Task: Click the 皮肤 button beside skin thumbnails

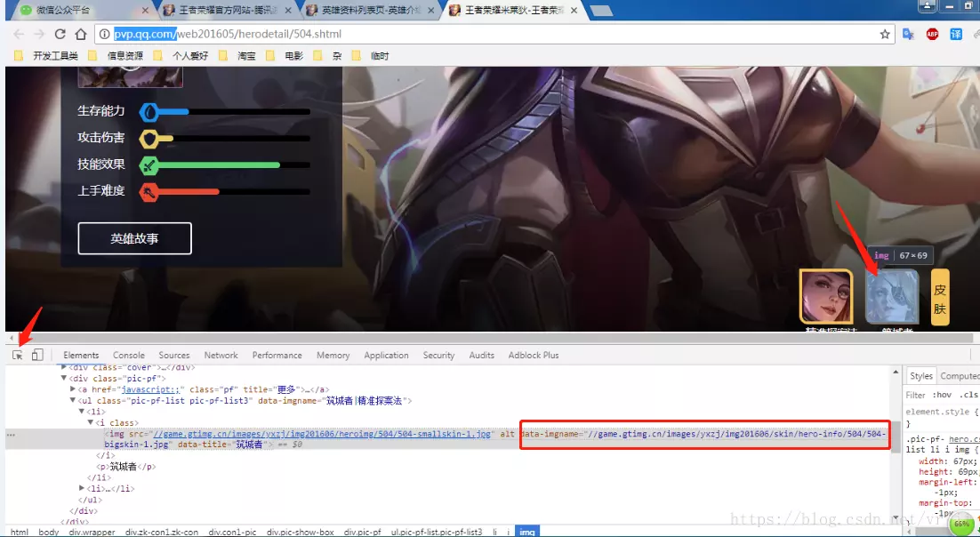Action: click(940, 297)
